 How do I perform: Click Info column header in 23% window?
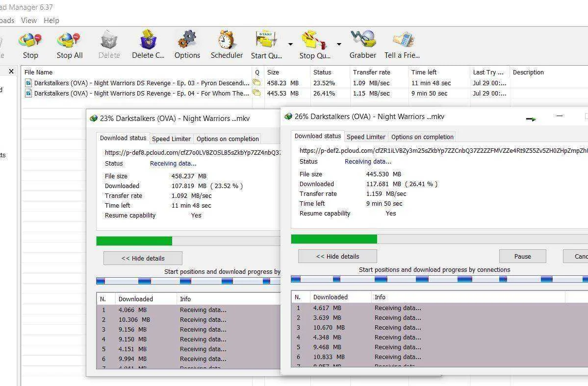pos(229,299)
